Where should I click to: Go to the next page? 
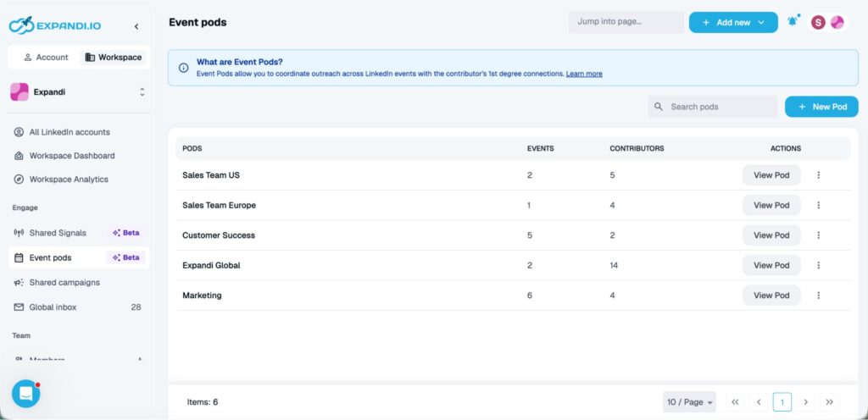click(x=805, y=401)
